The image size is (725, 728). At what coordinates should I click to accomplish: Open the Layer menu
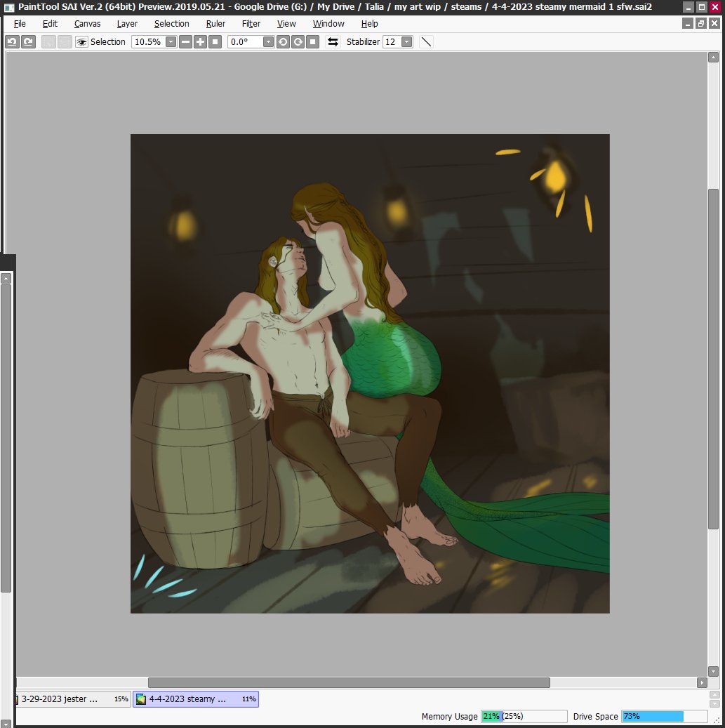point(127,23)
